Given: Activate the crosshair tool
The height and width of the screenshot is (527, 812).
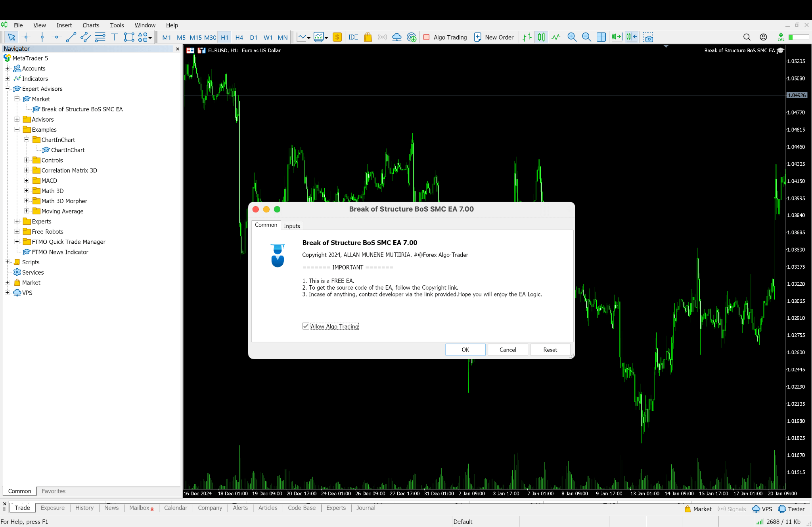Looking at the screenshot, I should tap(26, 37).
